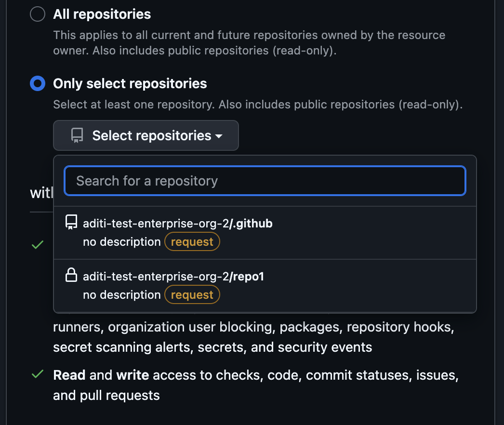The width and height of the screenshot is (504, 425).
Task: Click the "All repositories" label text
Action: pyautogui.click(x=102, y=14)
